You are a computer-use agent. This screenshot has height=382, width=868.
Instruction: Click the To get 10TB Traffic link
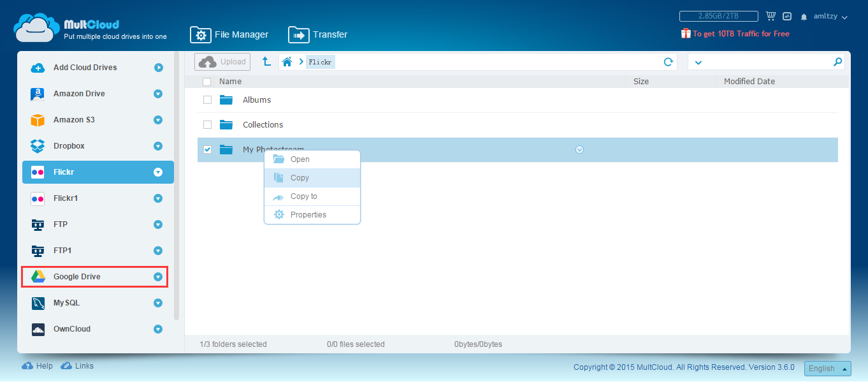(x=735, y=34)
